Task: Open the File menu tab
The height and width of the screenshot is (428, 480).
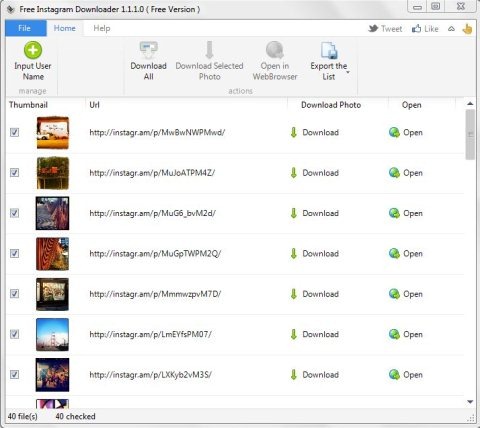Action: pyautogui.click(x=24, y=28)
